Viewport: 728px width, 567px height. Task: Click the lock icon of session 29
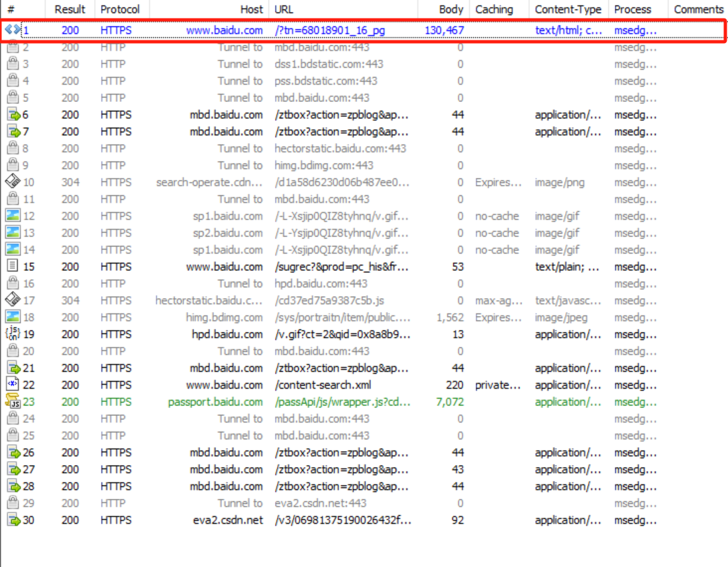(x=13, y=503)
